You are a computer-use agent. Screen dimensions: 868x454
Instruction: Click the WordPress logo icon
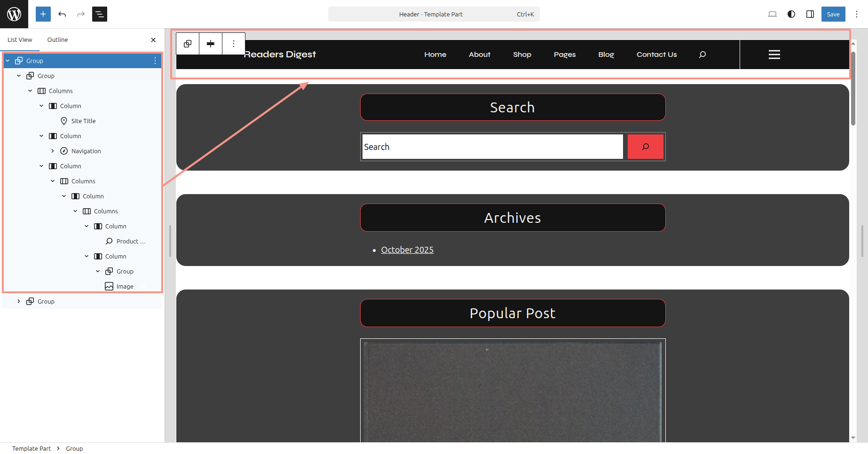[14, 14]
